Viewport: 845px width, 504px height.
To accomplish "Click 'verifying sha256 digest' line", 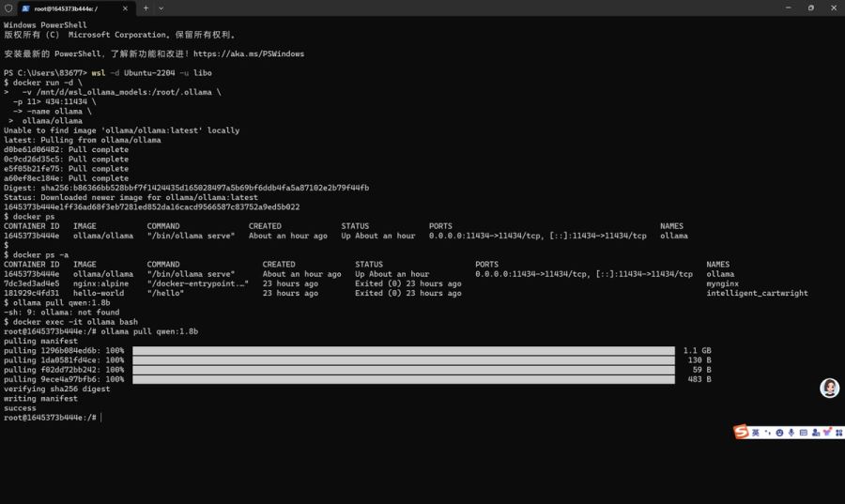I will 56,389.
